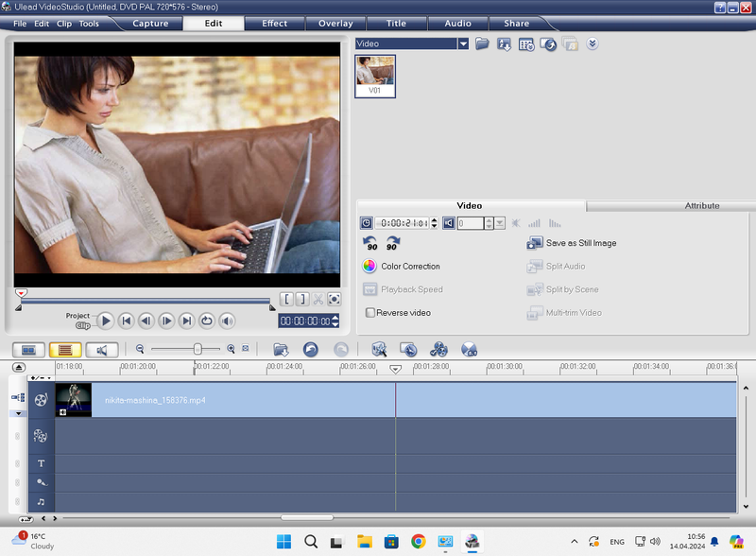Image resolution: width=756 pixels, height=556 pixels.
Task: Click the Fit project in timeline window icon
Action: (246, 349)
